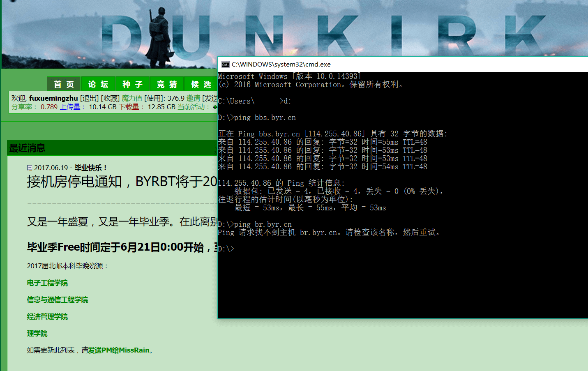This screenshot has width=588, height=371.
Task: Click the final D:\> prompt in cmd
Action: (x=226, y=249)
